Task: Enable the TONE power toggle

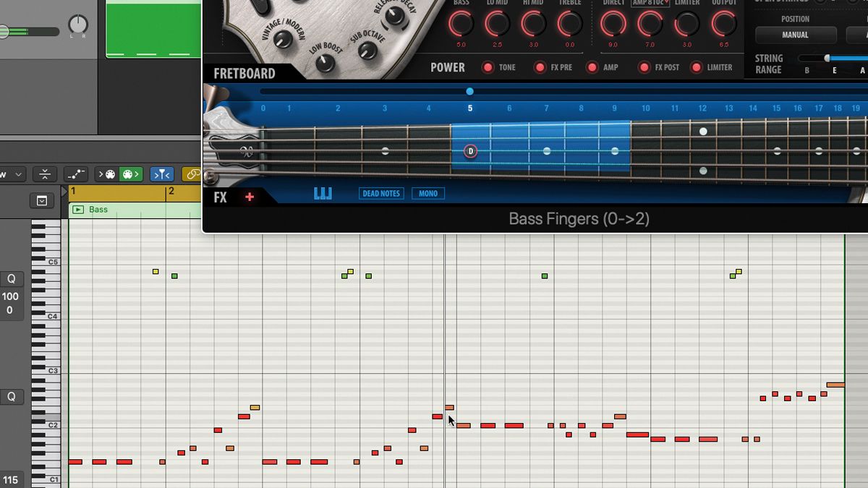Action: (488, 67)
